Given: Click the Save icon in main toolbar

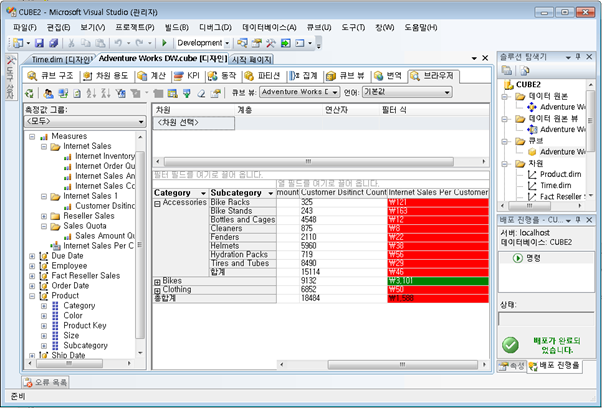Looking at the screenshot, I should tap(39, 43).
